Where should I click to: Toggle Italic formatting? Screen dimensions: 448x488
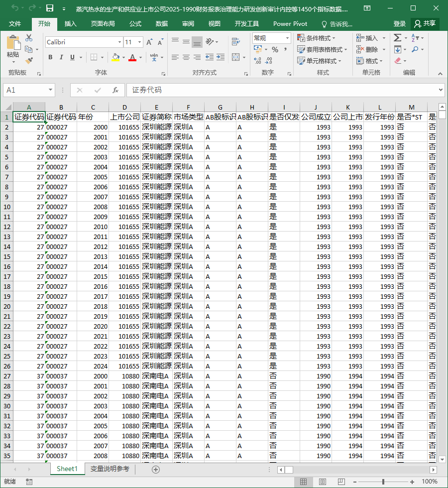point(61,57)
